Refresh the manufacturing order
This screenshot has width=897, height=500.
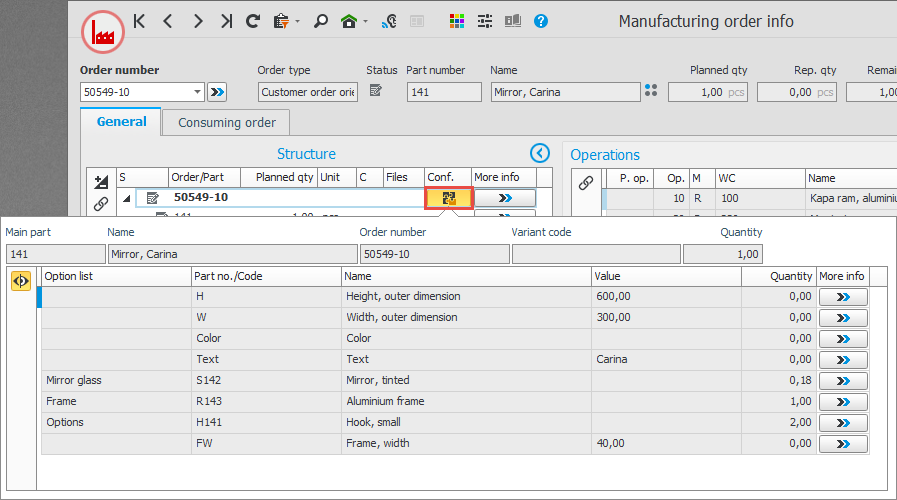click(253, 21)
